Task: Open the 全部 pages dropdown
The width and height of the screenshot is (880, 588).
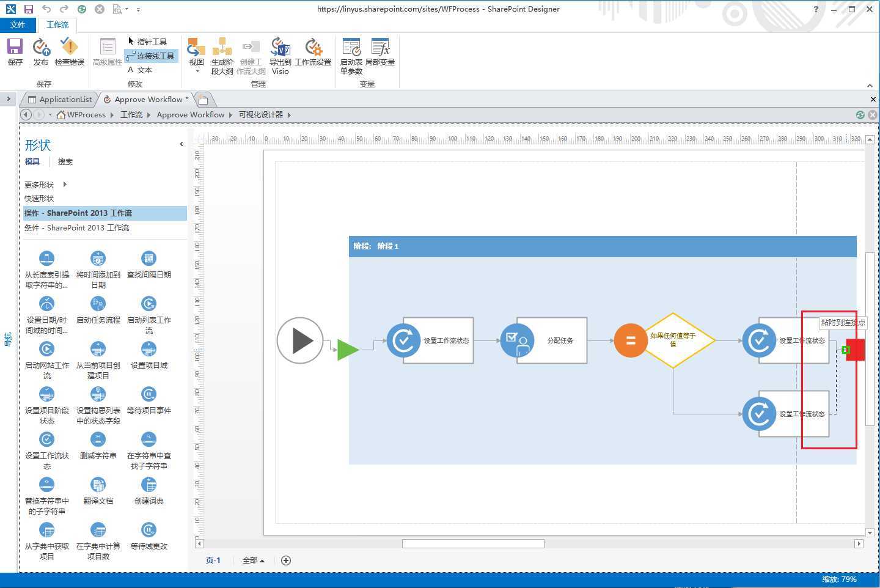Action: click(x=254, y=560)
